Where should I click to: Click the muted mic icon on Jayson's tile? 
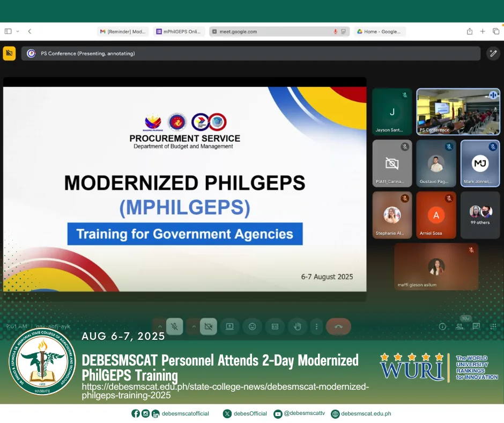click(x=405, y=95)
